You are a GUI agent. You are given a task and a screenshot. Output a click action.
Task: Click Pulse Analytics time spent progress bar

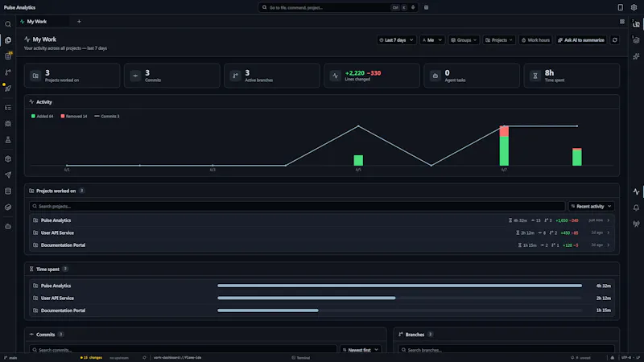click(x=399, y=286)
